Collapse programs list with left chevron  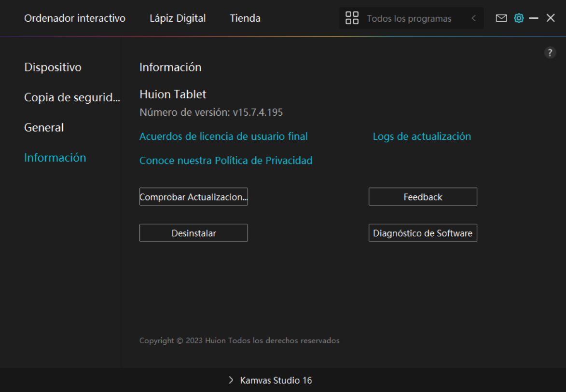point(474,18)
